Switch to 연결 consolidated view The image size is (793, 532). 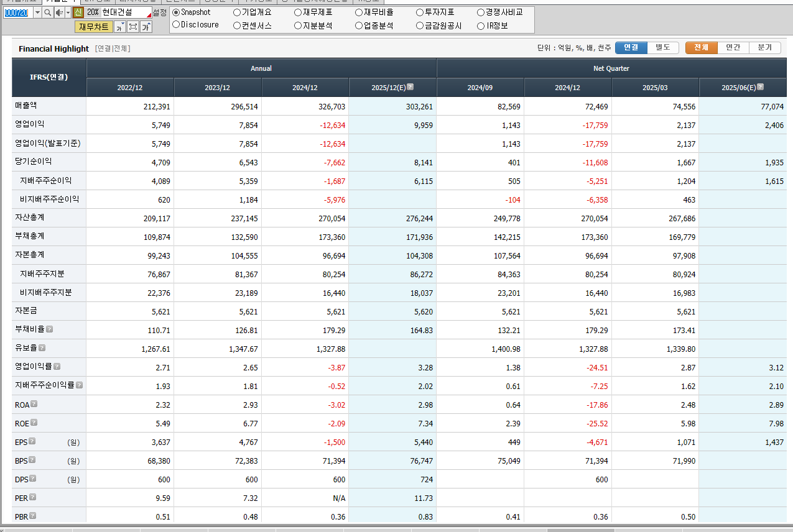(x=631, y=48)
